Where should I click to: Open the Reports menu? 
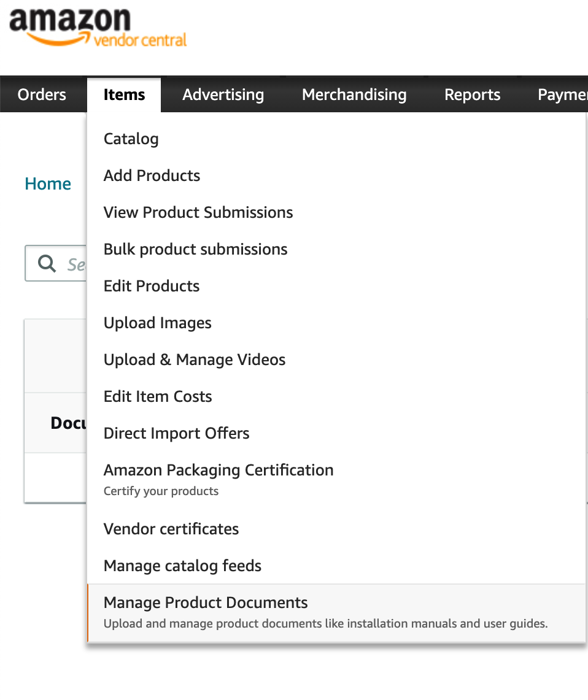click(x=472, y=94)
